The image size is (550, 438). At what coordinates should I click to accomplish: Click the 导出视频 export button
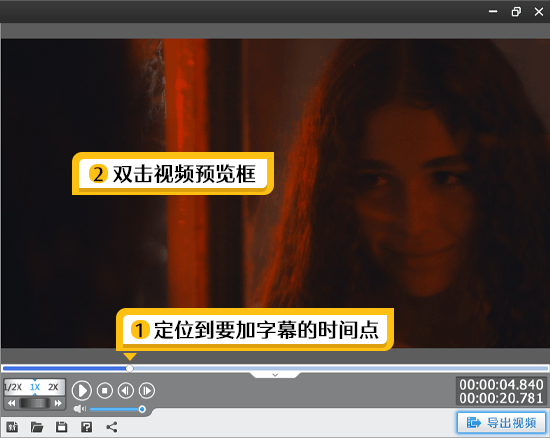[502, 423]
